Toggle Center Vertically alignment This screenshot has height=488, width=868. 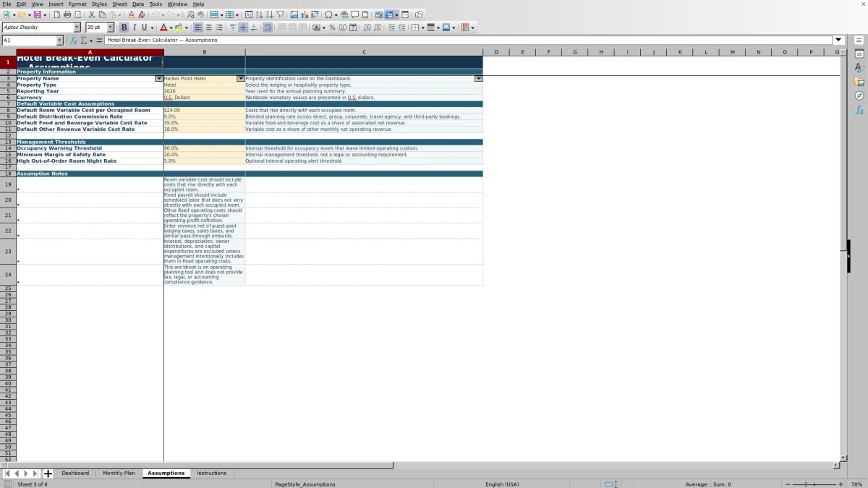[x=243, y=27]
